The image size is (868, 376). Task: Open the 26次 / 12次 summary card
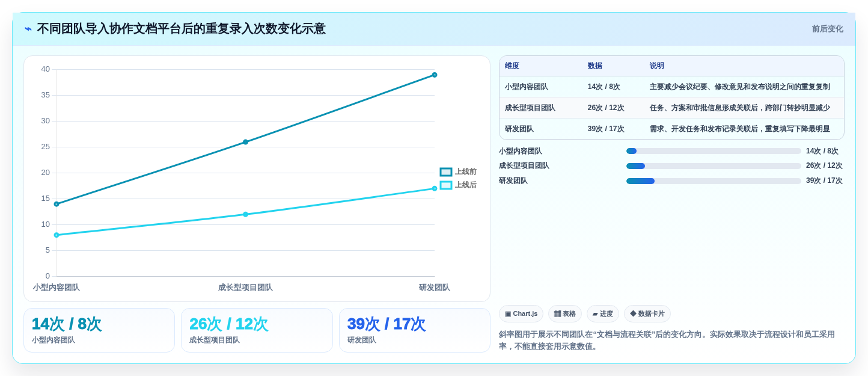[x=257, y=330]
